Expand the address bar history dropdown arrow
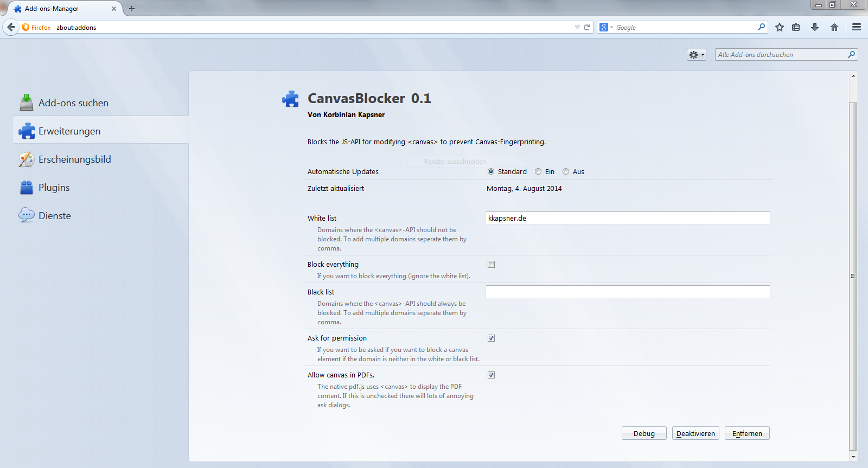 pos(577,27)
